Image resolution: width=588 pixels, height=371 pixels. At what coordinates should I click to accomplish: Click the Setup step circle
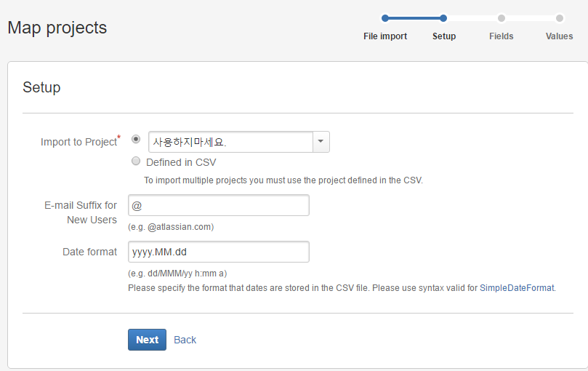443,18
